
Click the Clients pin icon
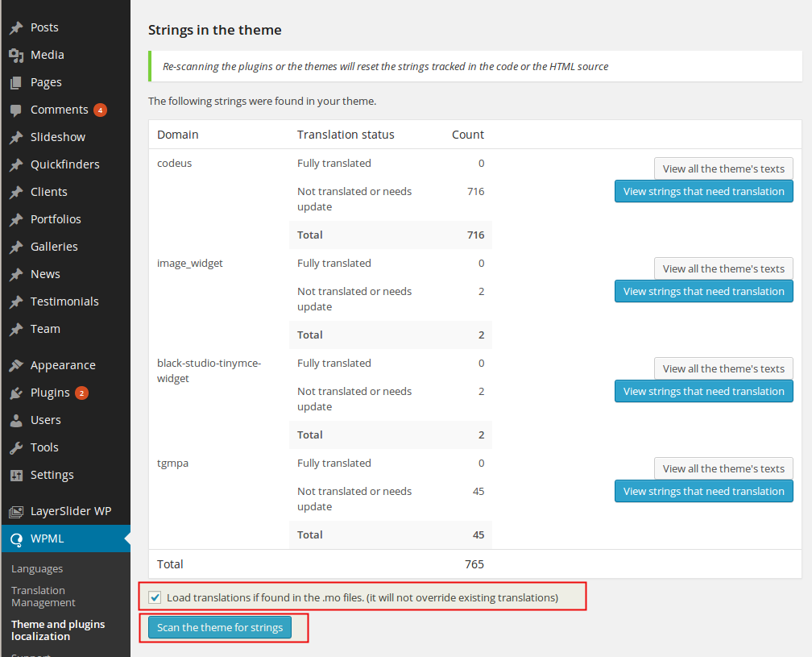coord(16,192)
